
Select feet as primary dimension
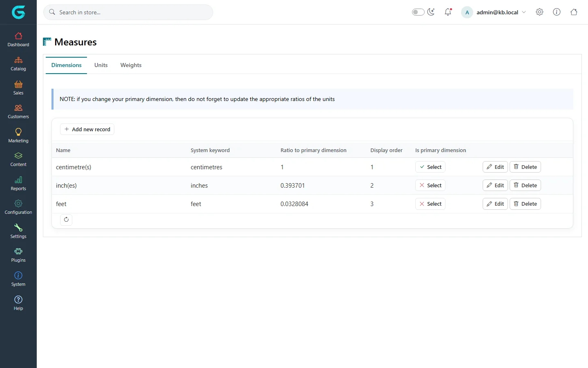pos(430,204)
